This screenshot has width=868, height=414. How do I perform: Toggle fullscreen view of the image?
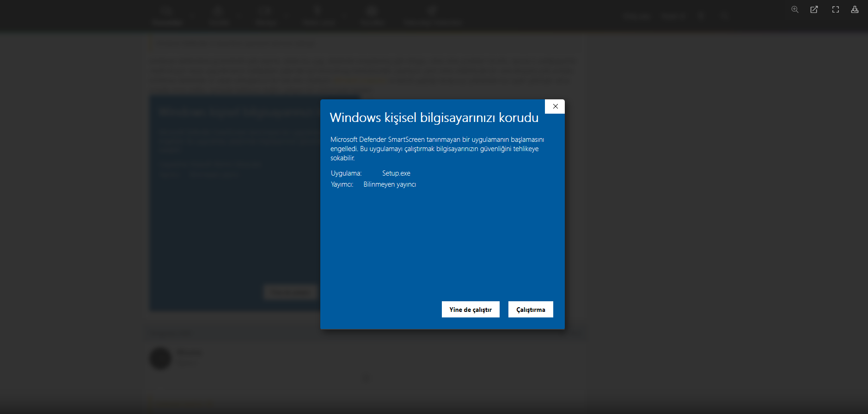pos(835,10)
